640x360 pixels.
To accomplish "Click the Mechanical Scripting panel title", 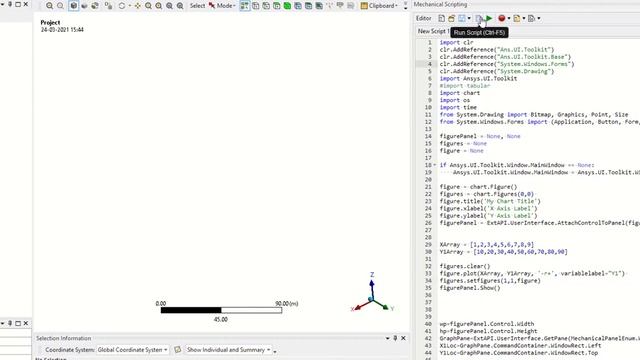I will click(440, 4).
